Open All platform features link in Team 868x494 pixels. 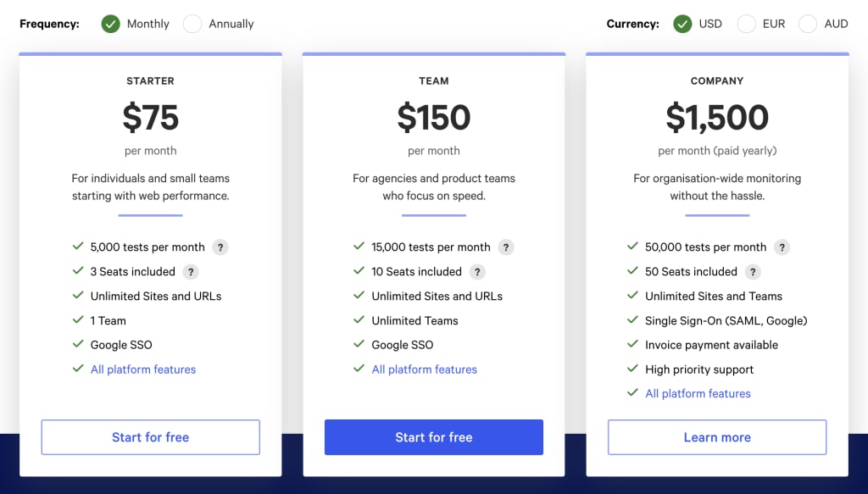(x=424, y=369)
